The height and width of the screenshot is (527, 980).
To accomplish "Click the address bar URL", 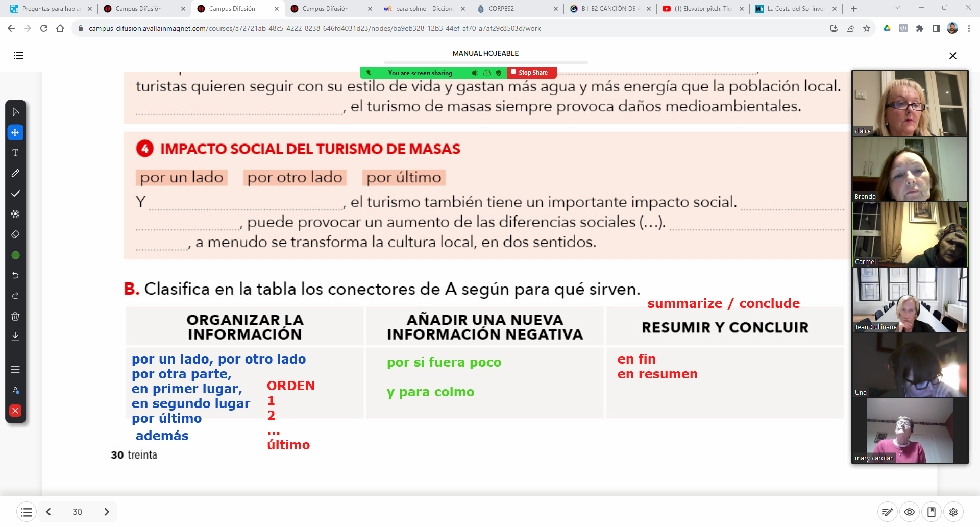I will (314, 28).
